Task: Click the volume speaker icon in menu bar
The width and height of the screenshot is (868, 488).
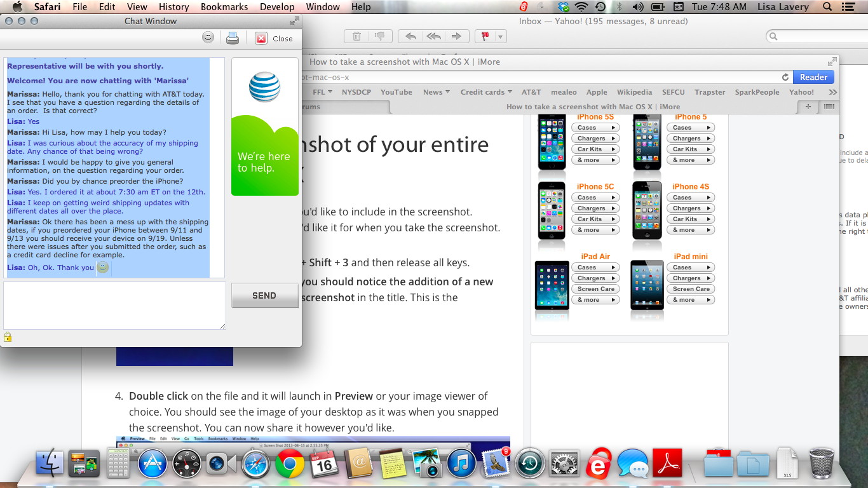Action: pyautogui.click(x=638, y=7)
